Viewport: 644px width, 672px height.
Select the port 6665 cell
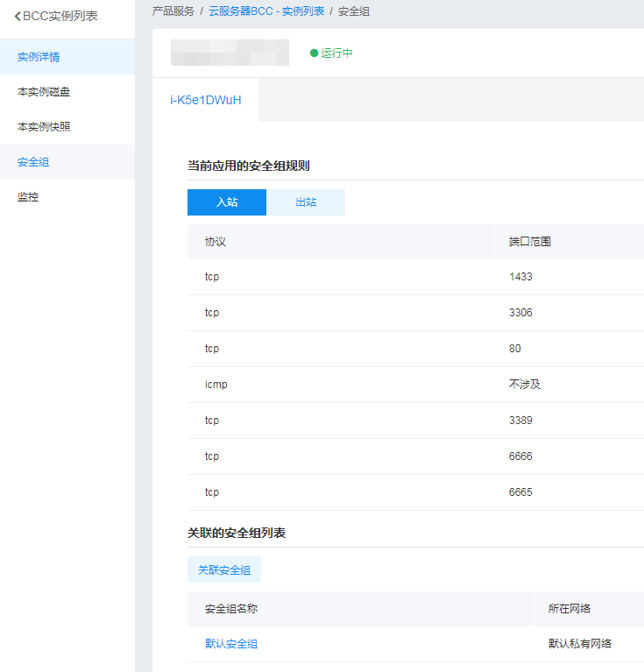520,492
